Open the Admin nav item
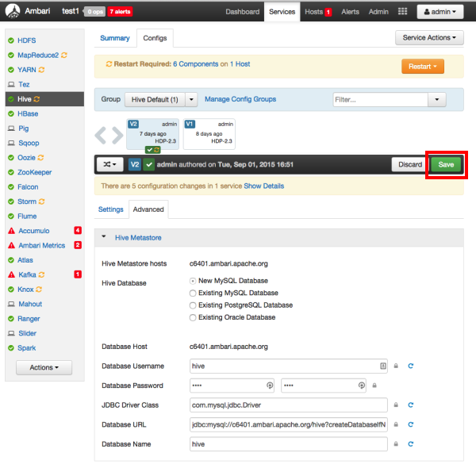The width and height of the screenshot is (476, 468). (x=378, y=12)
